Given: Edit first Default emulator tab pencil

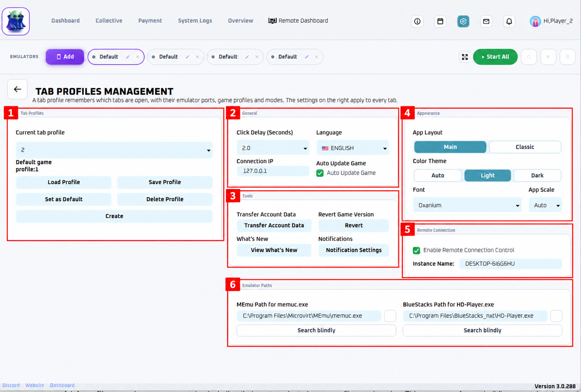Looking at the screenshot, I should pos(128,57).
